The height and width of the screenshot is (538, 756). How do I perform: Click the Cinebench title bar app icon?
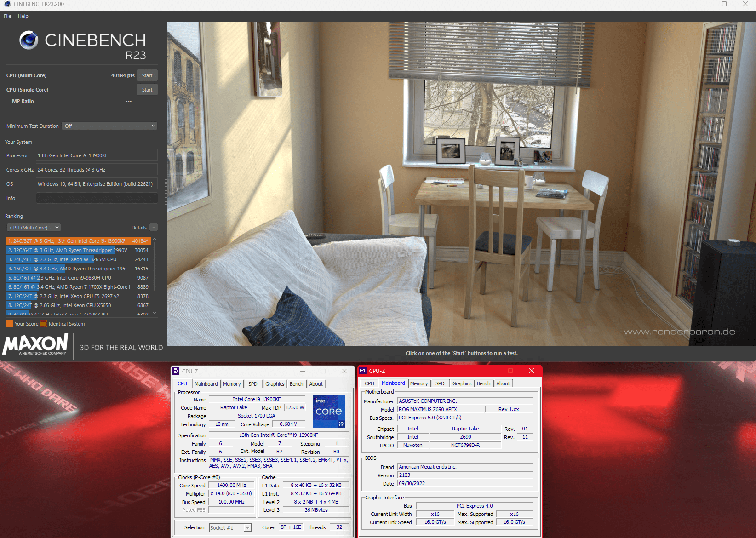point(7,4)
